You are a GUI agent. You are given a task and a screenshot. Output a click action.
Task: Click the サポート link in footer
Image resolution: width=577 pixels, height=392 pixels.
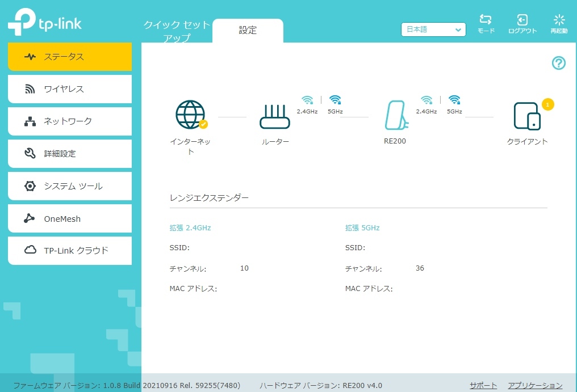pyautogui.click(x=483, y=386)
